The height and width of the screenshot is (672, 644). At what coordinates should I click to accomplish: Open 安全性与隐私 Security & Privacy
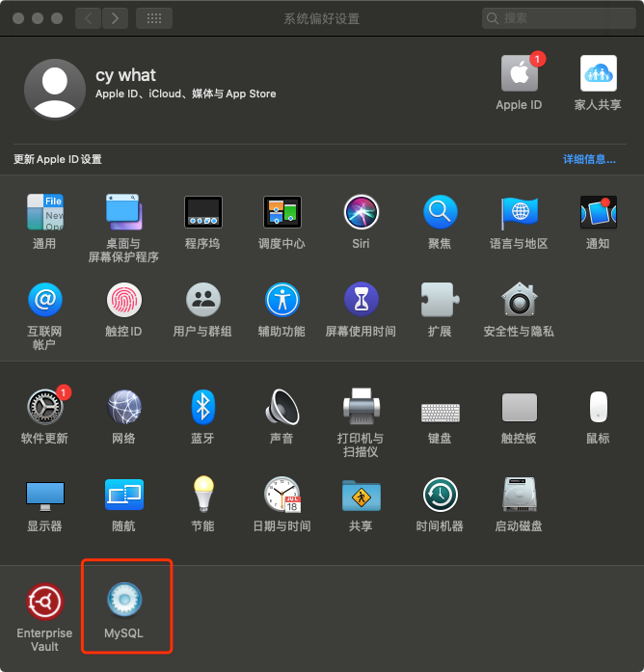coord(519,300)
